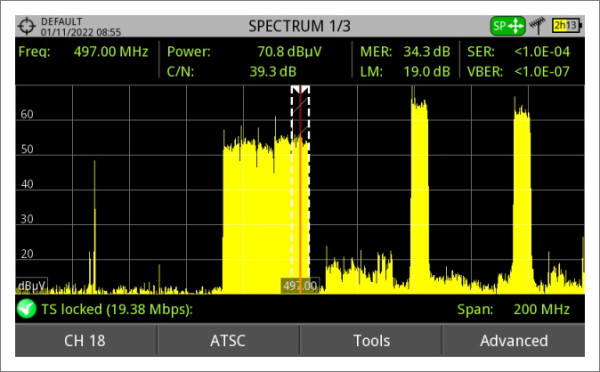Select the SPECTRUM 1/3 title
Screen dimensions: 600x372
click(x=299, y=26)
